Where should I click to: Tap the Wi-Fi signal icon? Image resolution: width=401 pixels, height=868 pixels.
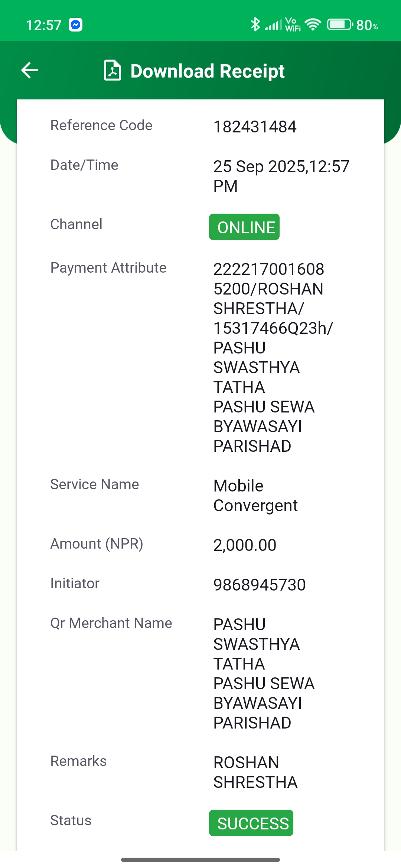(x=313, y=25)
